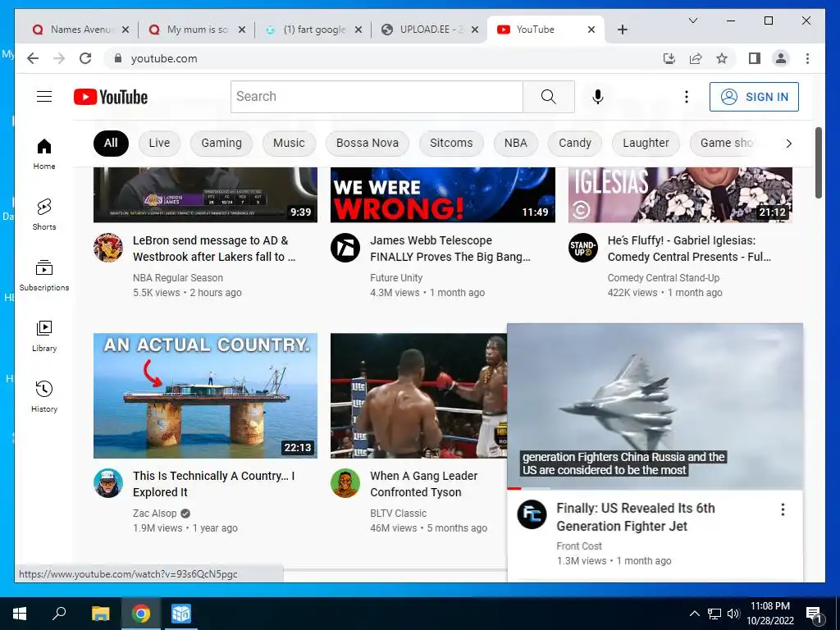Select the All filter chip
The height and width of the screenshot is (630, 840).
[111, 143]
